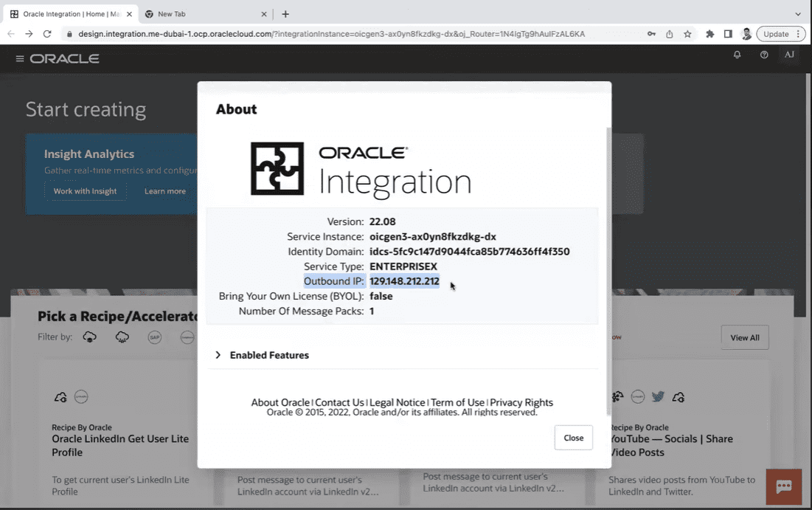
Task: Open the Legal Notice link
Action: point(398,403)
